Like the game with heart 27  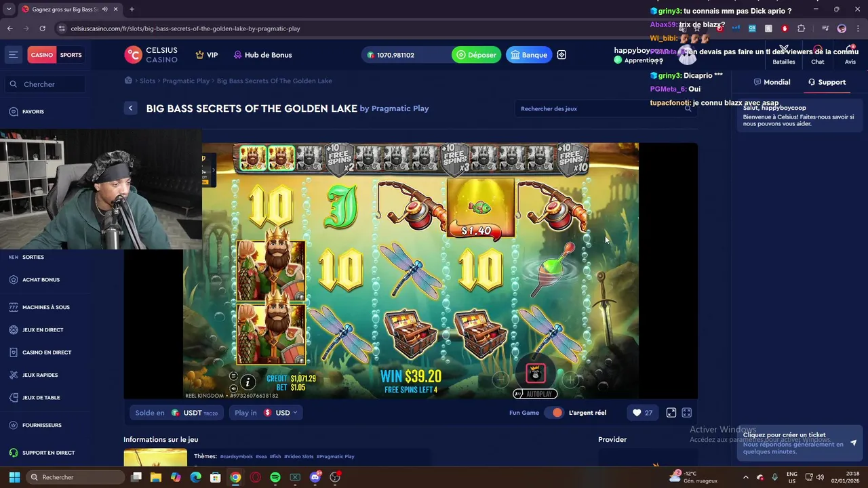click(642, 413)
